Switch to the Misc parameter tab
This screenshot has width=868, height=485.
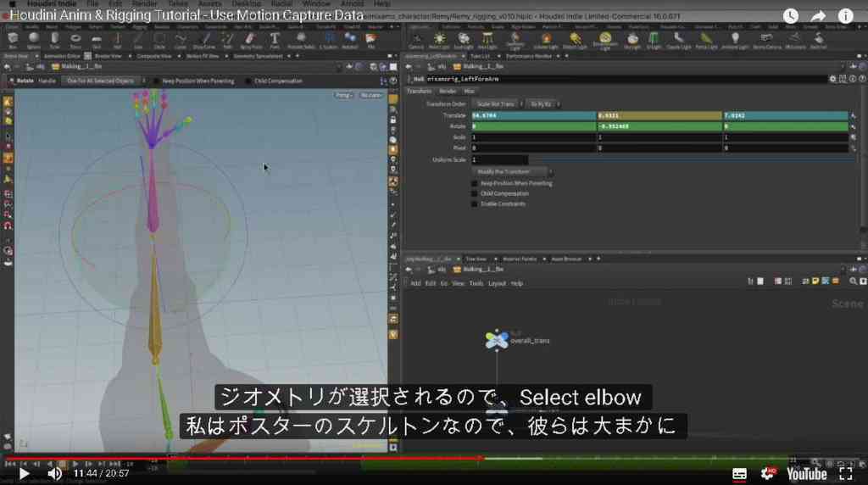coord(469,92)
